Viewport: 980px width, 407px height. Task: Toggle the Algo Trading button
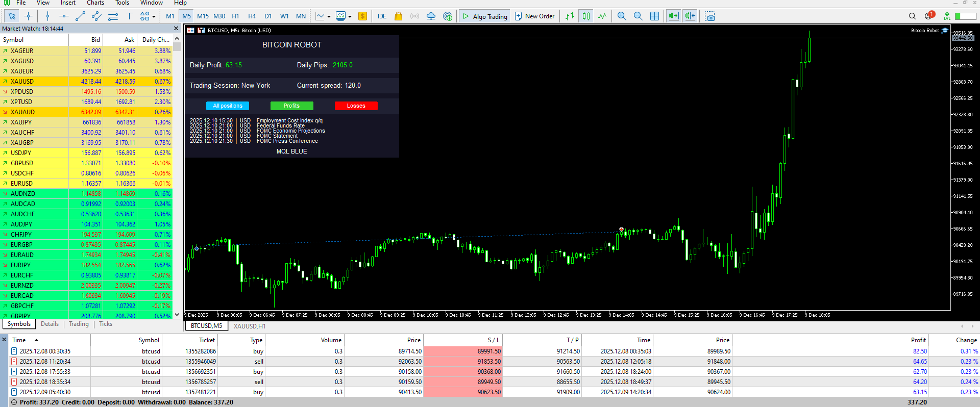(484, 16)
